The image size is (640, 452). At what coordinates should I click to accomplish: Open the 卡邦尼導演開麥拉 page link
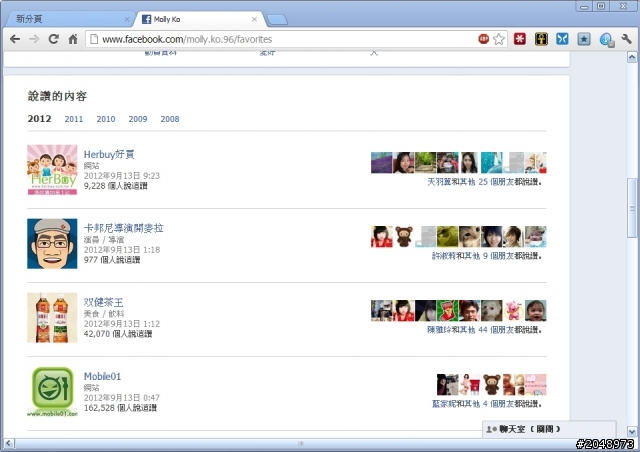[124, 228]
